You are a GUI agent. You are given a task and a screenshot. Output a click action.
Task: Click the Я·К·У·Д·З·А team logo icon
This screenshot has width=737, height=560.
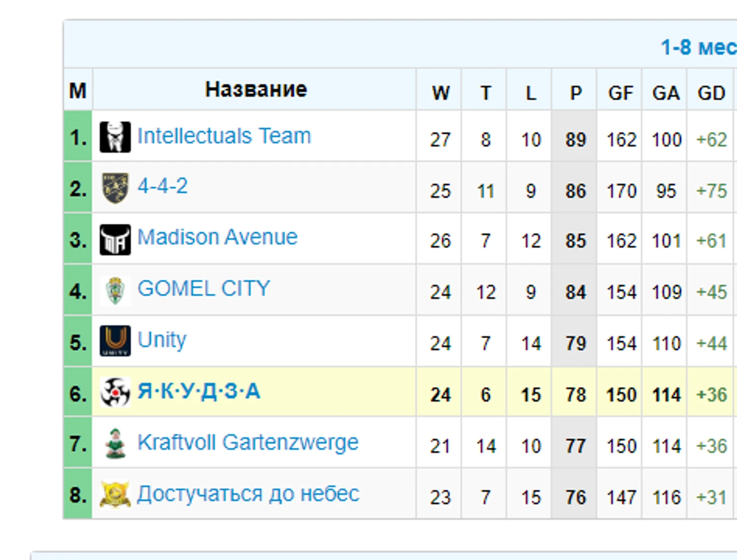pos(115,392)
